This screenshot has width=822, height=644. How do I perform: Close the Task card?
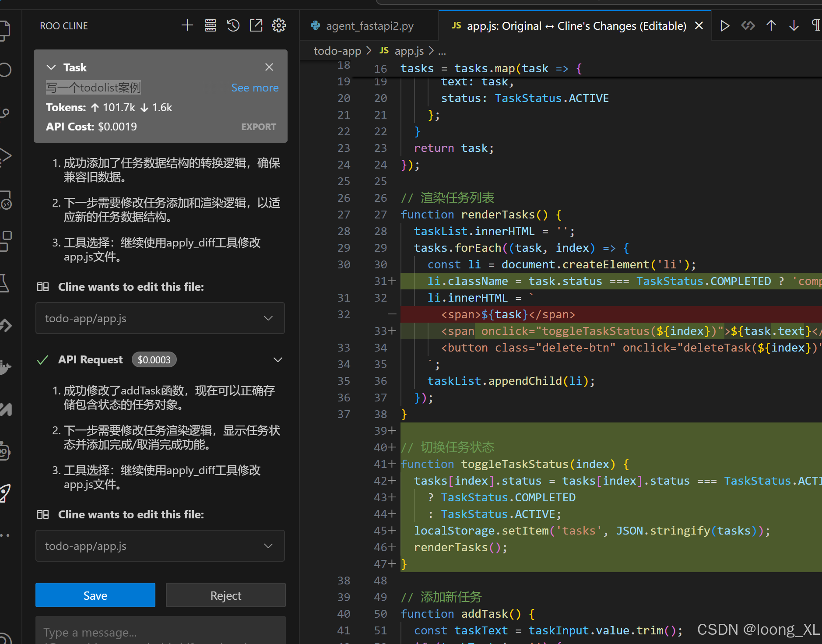point(269,67)
